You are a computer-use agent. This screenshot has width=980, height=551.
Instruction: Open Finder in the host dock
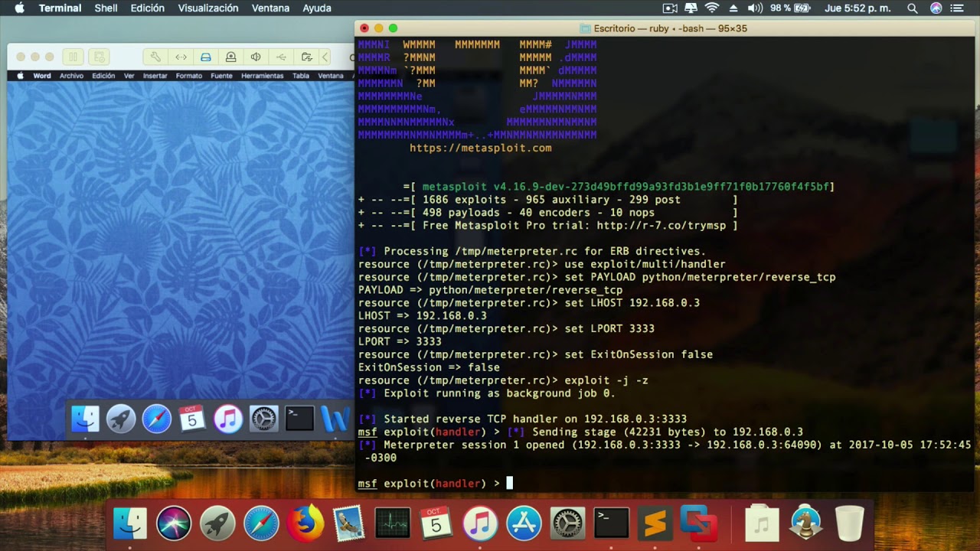(130, 523)
